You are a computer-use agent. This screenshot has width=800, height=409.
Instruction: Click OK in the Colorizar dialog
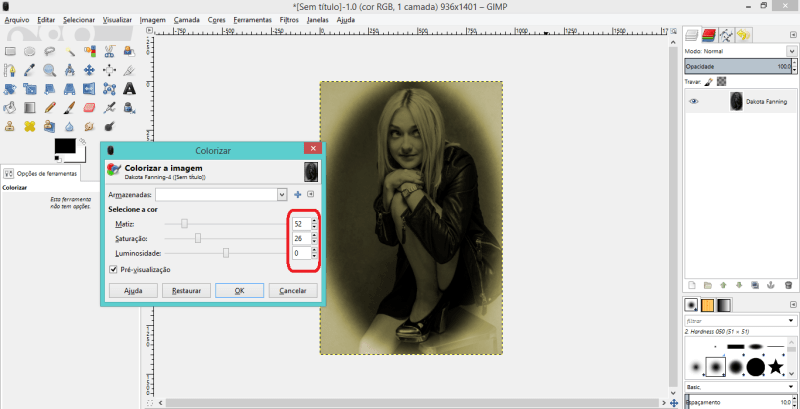click(239, 291)
